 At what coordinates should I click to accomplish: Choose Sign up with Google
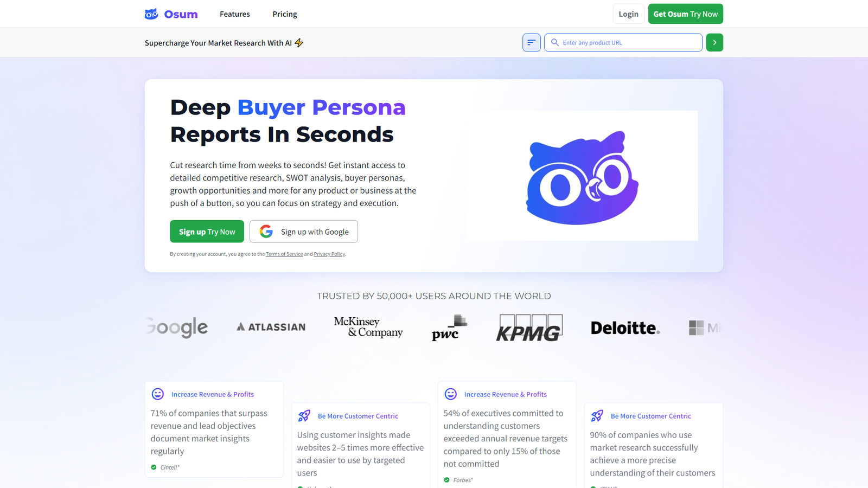click(x=304, y=232)
